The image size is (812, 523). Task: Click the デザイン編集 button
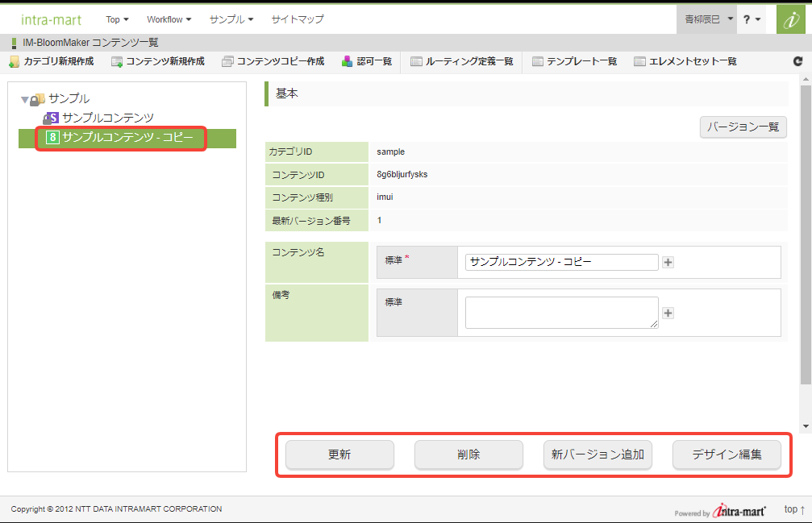click(727, 455)
